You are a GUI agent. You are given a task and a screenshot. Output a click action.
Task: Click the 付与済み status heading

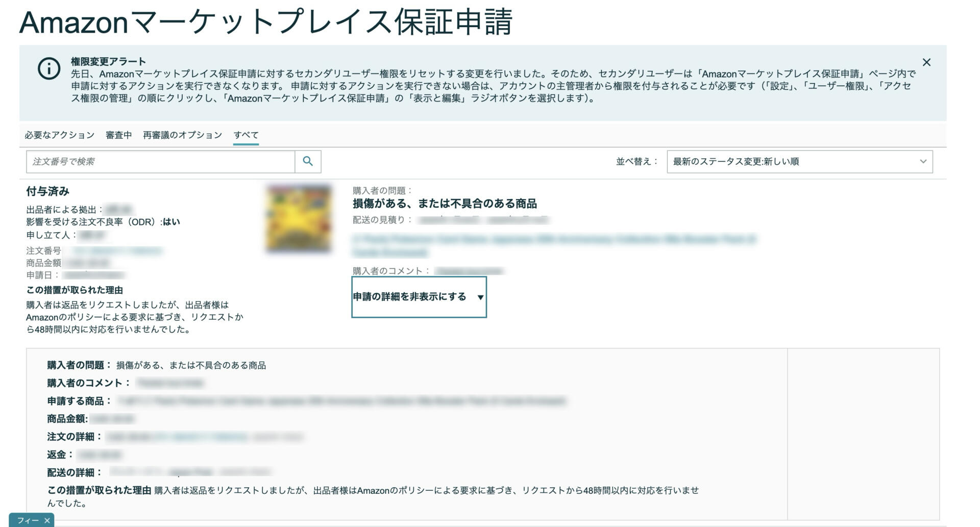coord(47,191)
